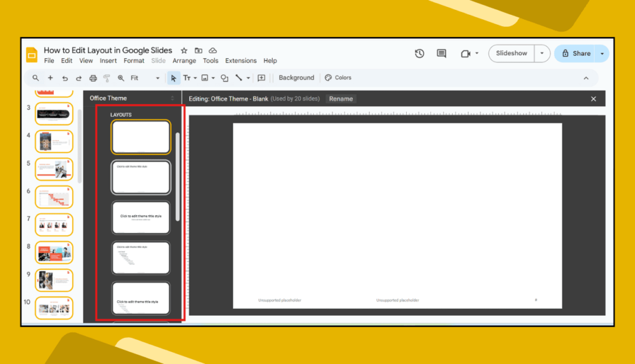
Task: Click the undo arrow icon
Action: [x=64, y=78]
